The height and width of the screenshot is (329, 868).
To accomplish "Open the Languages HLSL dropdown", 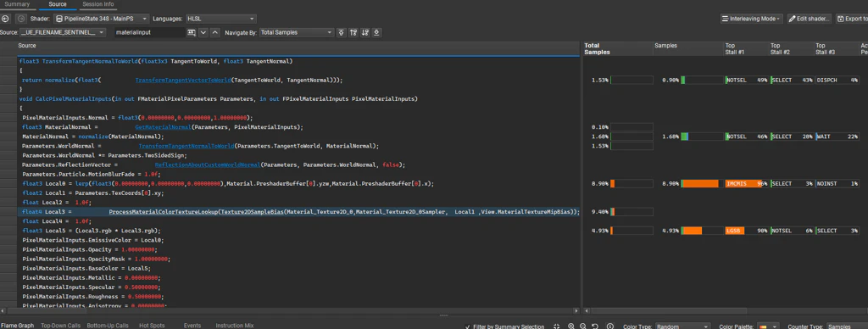I will [x=221, y=19].
